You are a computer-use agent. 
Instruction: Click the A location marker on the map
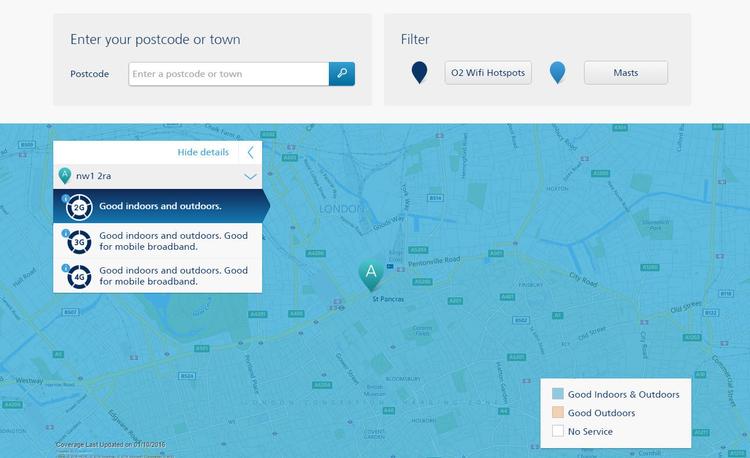(371, 273)
